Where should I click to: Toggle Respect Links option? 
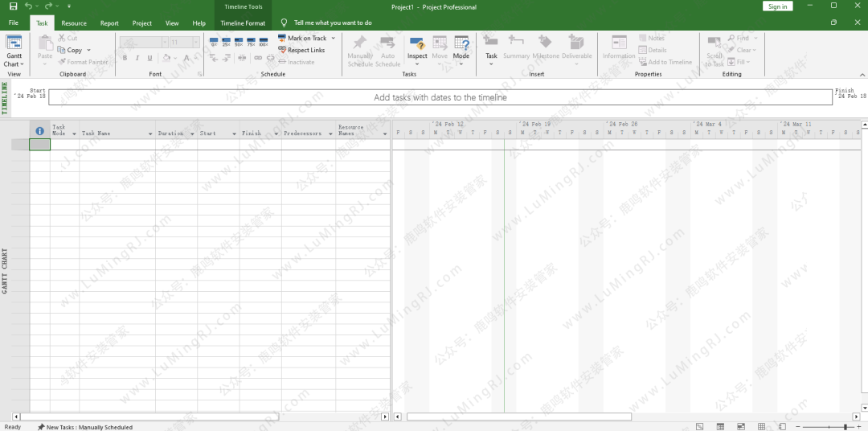tap(301, 50)
